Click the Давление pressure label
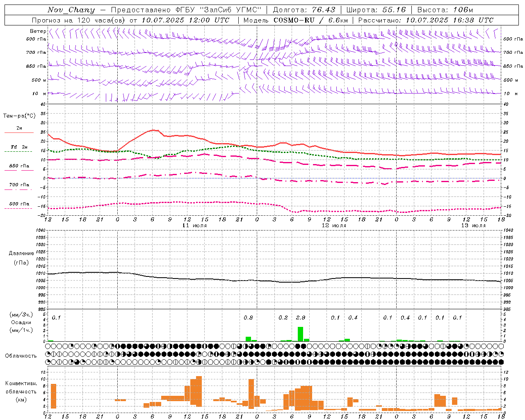The width and height of the screenshot is (525, 420). coord(21,253)
